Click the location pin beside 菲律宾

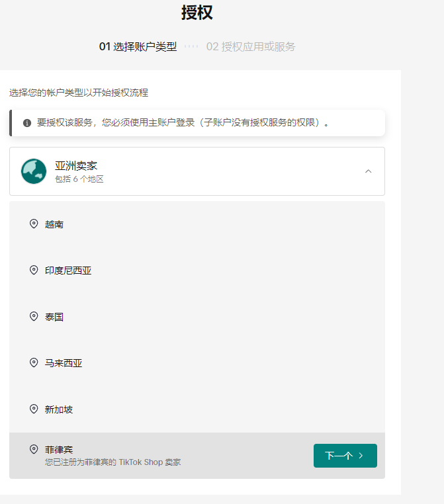coord(34,450)
